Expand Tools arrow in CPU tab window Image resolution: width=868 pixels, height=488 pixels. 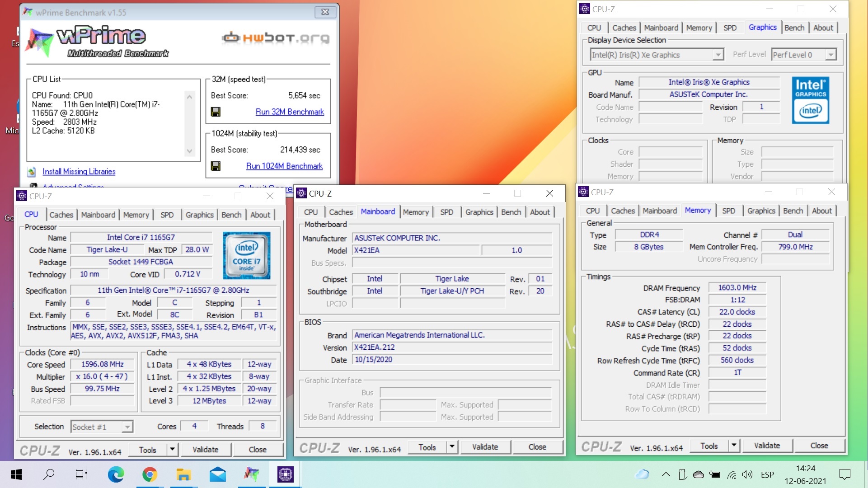pos(172,450)
